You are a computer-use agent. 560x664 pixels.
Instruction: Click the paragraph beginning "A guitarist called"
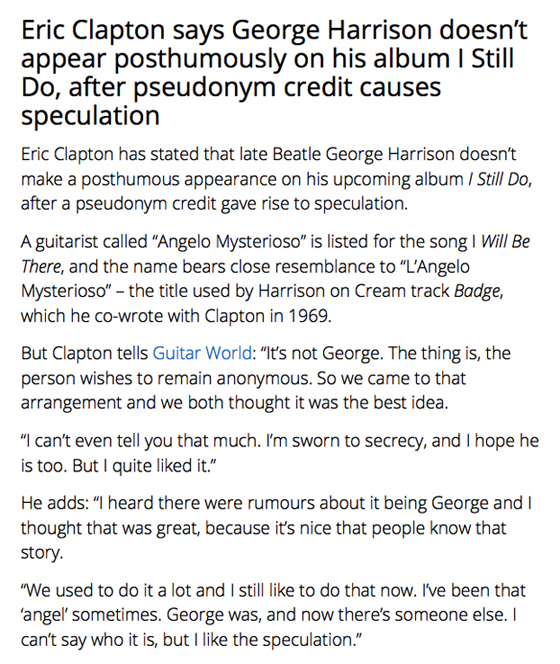point(275,279)
